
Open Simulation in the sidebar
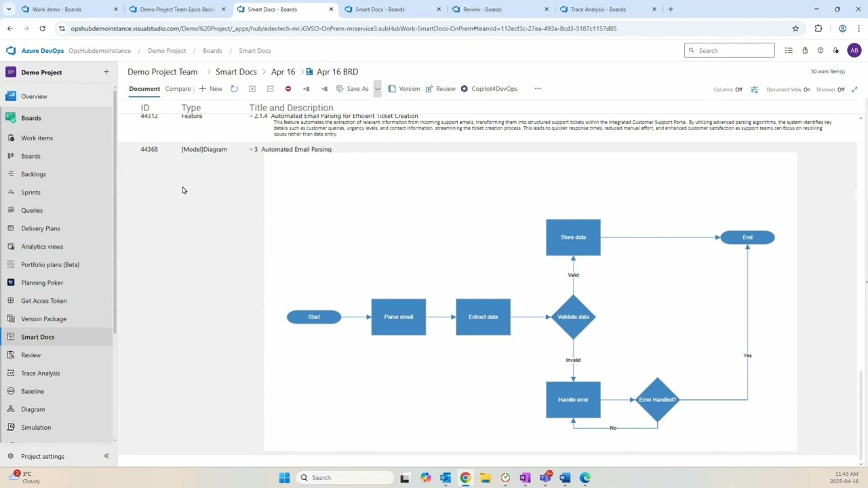tap(36, 428)
